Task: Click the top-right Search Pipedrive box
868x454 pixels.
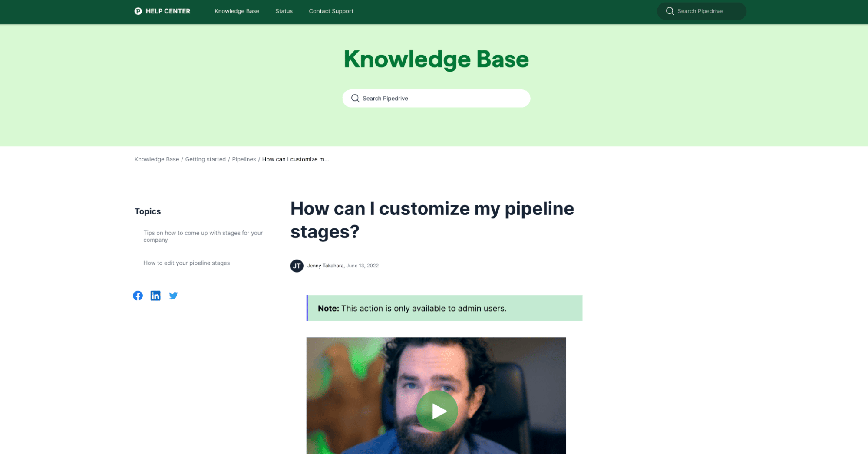Action: pyautogui.click(x=701, y=11)
